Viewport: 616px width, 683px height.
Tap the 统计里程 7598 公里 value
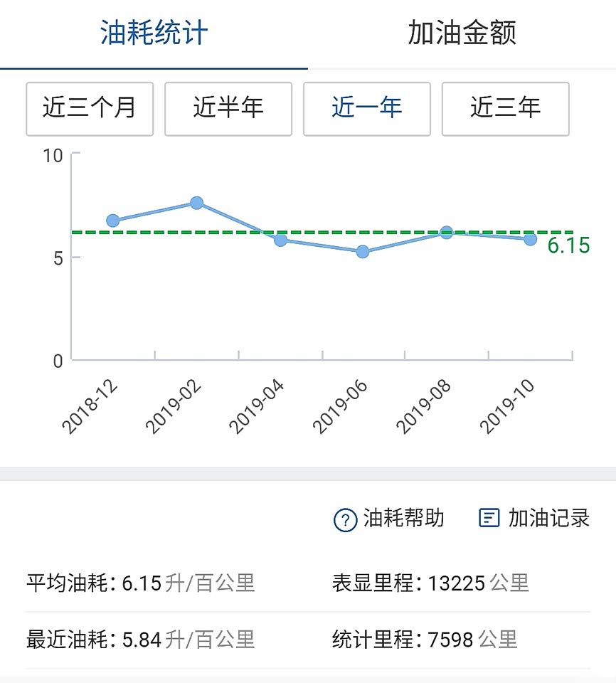pyautogui.click(x=450, y=640)
